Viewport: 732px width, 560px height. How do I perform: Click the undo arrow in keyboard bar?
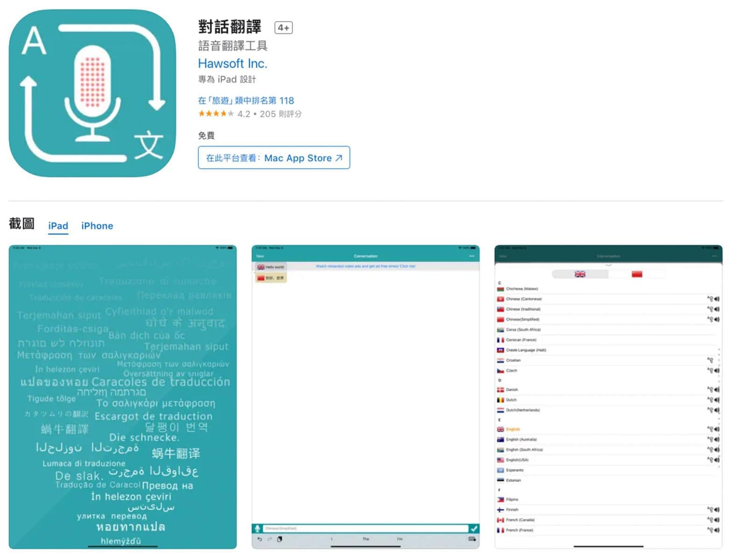tap(260, 539)
